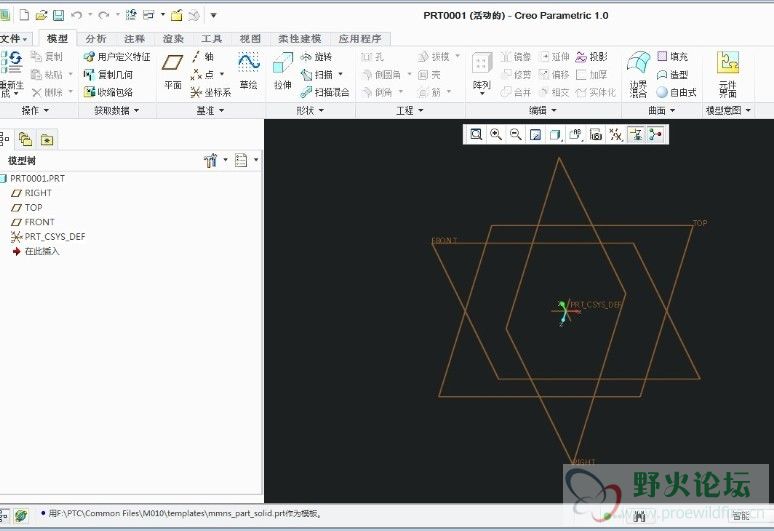Open the display style cube in graphics toolbar
774x531 pixels.
point(556,134)
